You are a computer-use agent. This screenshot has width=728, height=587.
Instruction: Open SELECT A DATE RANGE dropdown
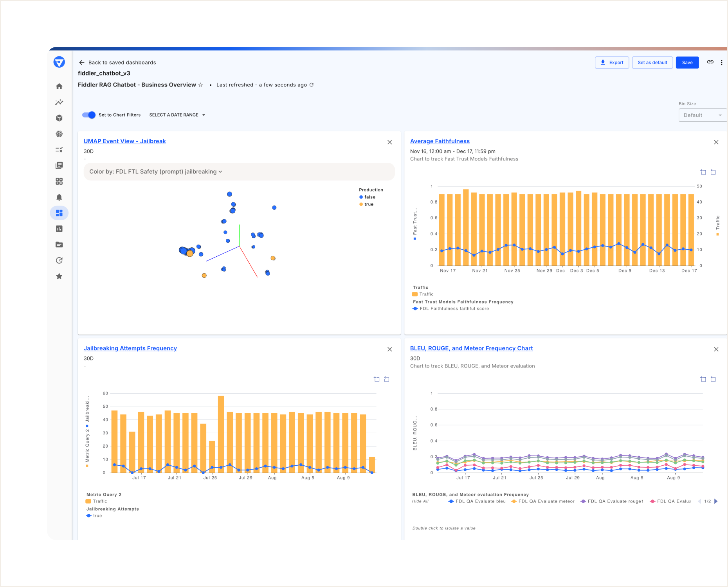point(177,115)
